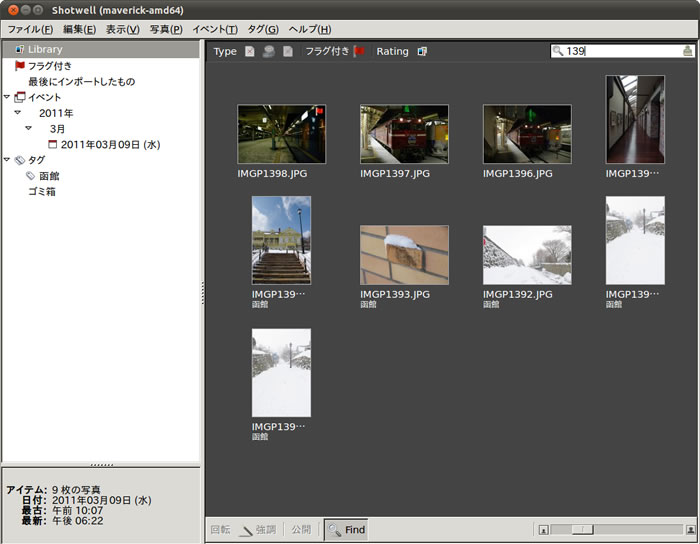The width and height of the screenshot is (700, 544).
Task: Open the ファイル(F) menu
Action: click(x=30, y=29)
